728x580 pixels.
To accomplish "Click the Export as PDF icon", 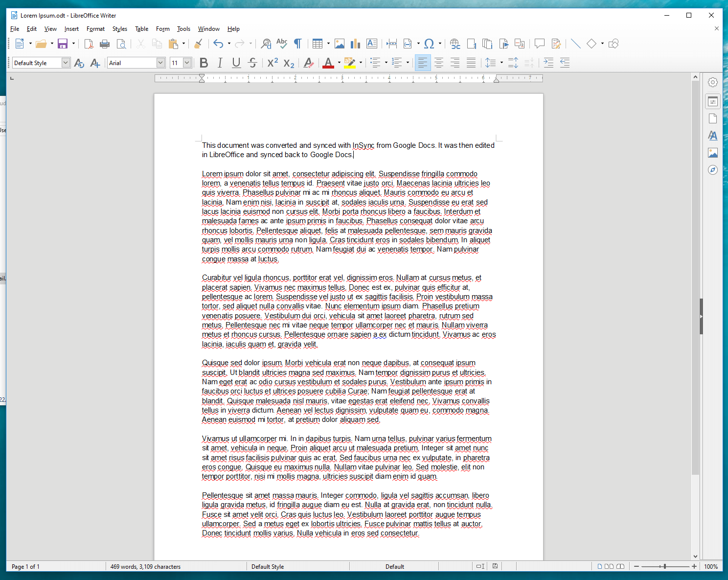I will pyautogui.click(x=89, y=44).
